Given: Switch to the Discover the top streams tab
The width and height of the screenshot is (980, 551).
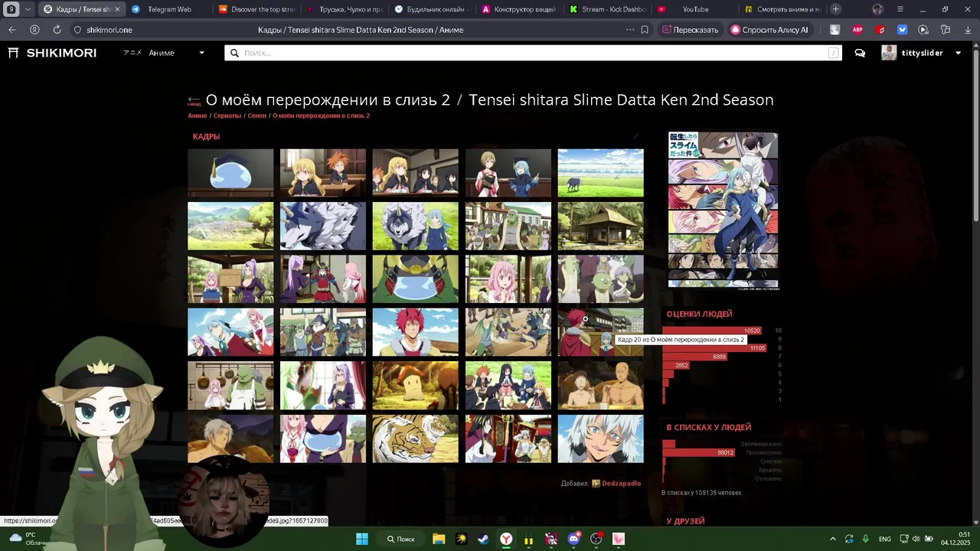Looking at the screenshot, I should coord(256,9).
